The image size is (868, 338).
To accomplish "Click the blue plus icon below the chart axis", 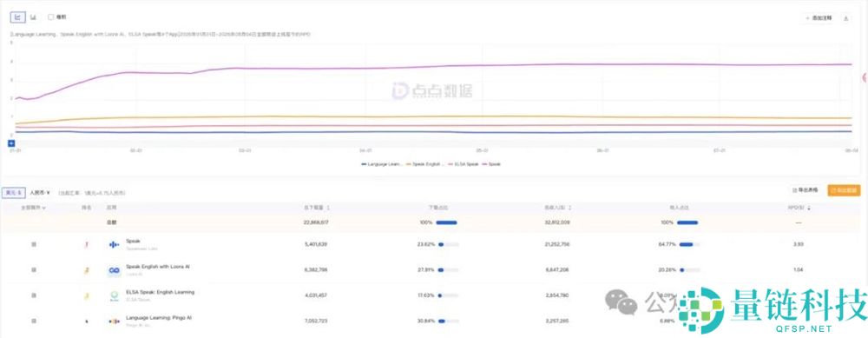I will tap(11, 143).
